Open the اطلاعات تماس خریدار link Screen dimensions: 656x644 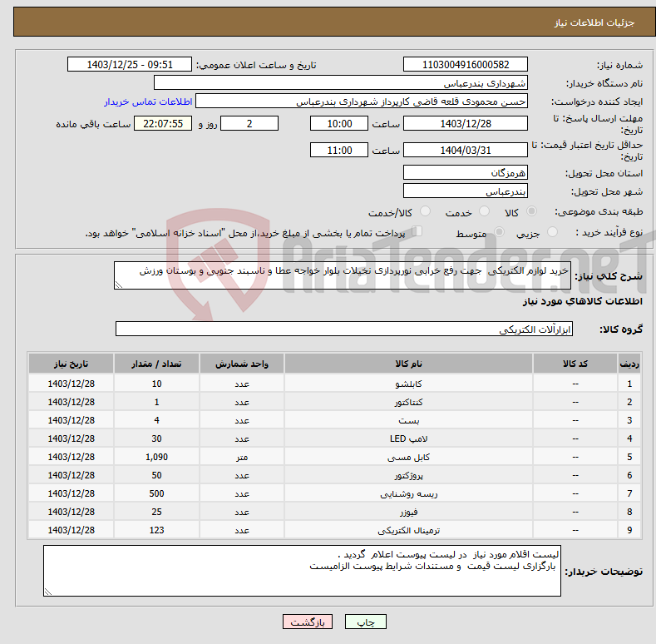pyautogui.click(x=148, y=102)
